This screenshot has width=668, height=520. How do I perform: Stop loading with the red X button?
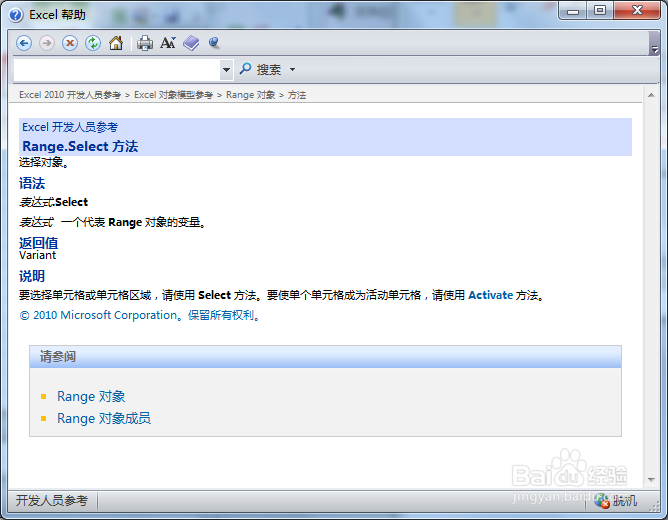coord(70,43)
